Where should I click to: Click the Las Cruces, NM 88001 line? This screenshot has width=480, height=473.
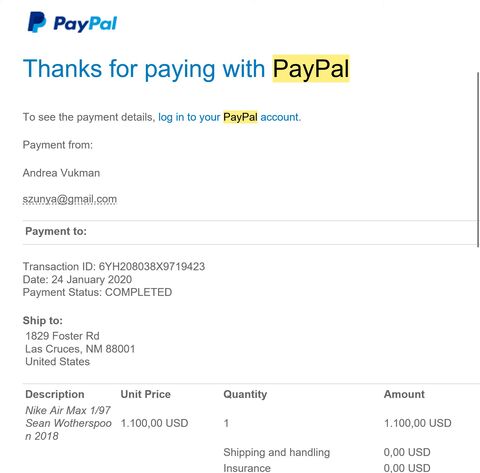(x=80, y=349)
